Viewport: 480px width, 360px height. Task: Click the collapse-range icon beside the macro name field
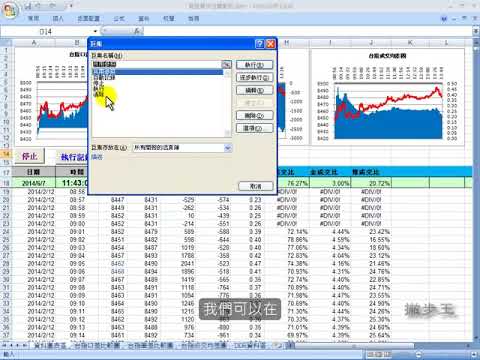pos(226,64)
